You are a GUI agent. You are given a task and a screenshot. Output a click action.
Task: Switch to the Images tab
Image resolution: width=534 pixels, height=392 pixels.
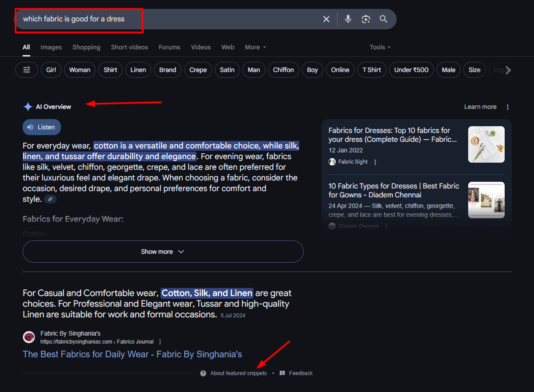tap(51, 47)
